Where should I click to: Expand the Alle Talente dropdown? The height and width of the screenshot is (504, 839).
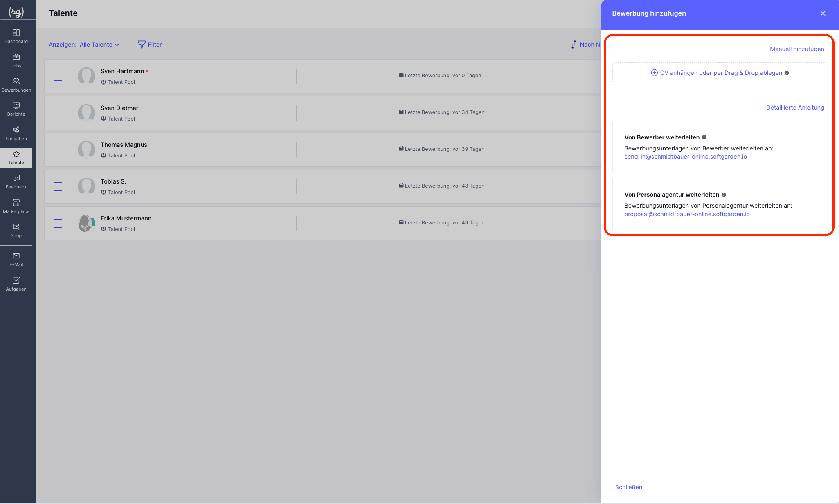click(99, 45)
